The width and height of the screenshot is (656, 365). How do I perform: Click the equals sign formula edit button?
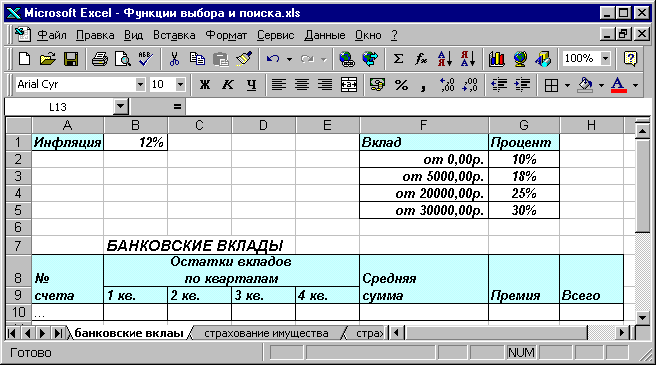pyautogui.click(x=177, y=107)
